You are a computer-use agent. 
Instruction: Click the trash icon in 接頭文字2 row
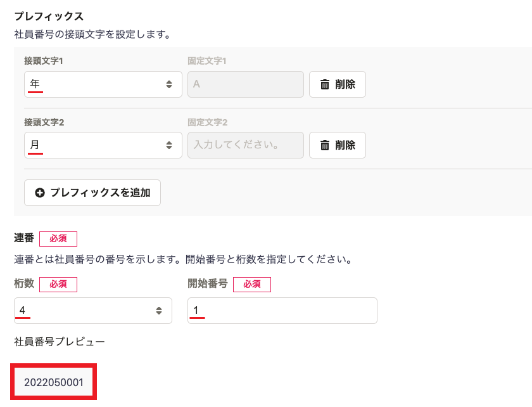click(x=325, y=145)
